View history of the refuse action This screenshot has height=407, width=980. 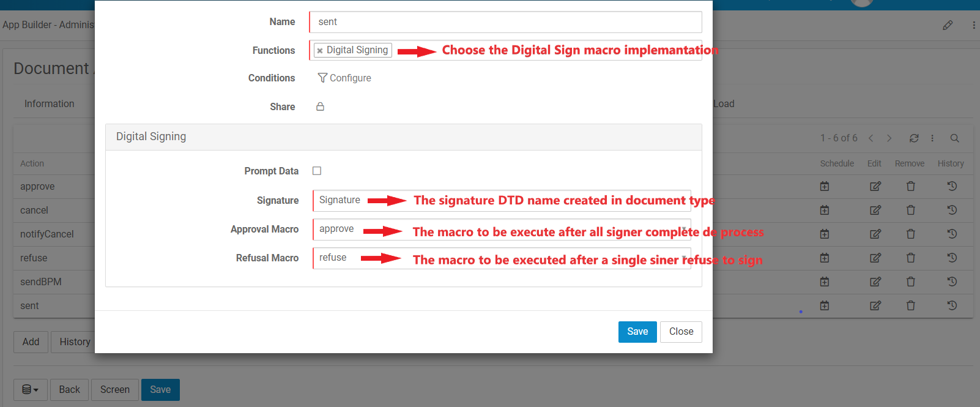click(952, 258)
